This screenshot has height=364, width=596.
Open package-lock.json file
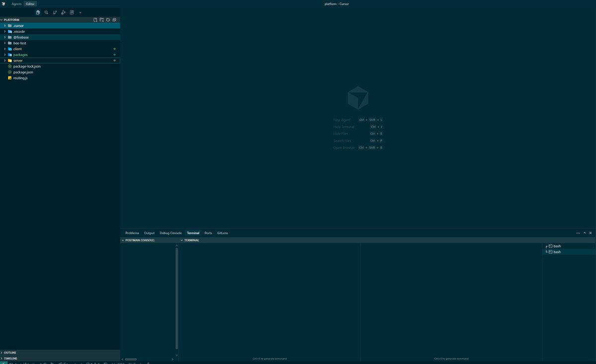pos(60,66)
